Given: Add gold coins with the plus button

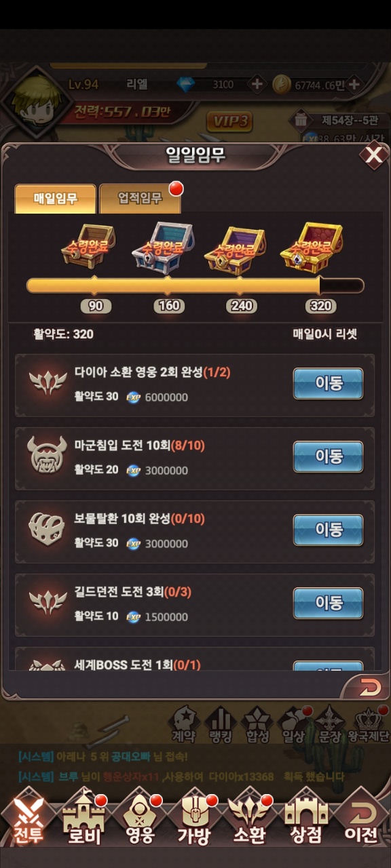Looking at the screenshot, I should [354, 85].
